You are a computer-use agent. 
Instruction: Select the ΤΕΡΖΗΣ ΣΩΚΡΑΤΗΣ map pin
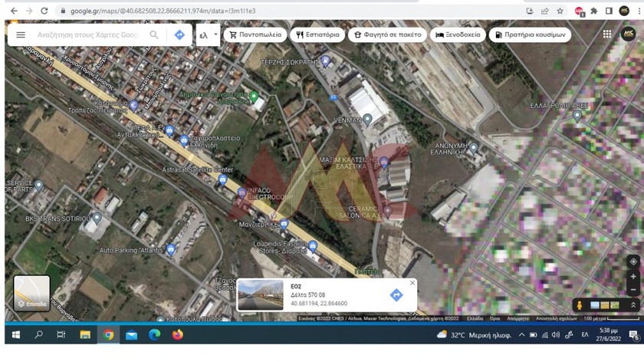pos(325,61)
